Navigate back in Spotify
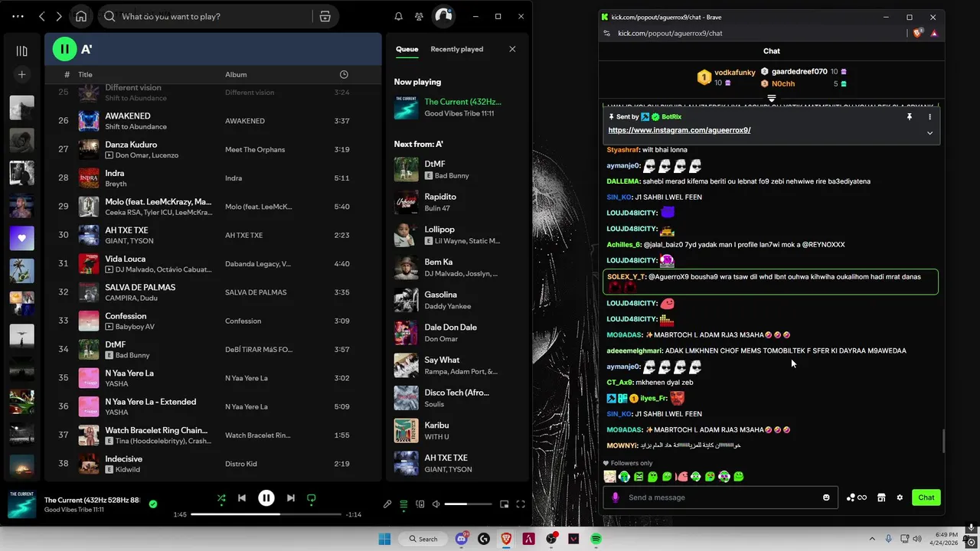This screenshot has width=980, height=551. click(42, 16)
